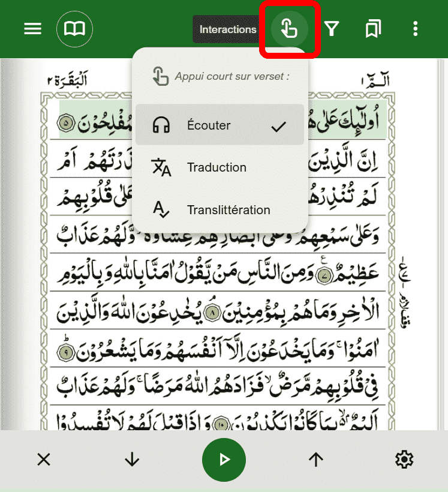Viewport: 448px width, 492px height.
Task: Close the audio player bar
Action: (44, 460)
